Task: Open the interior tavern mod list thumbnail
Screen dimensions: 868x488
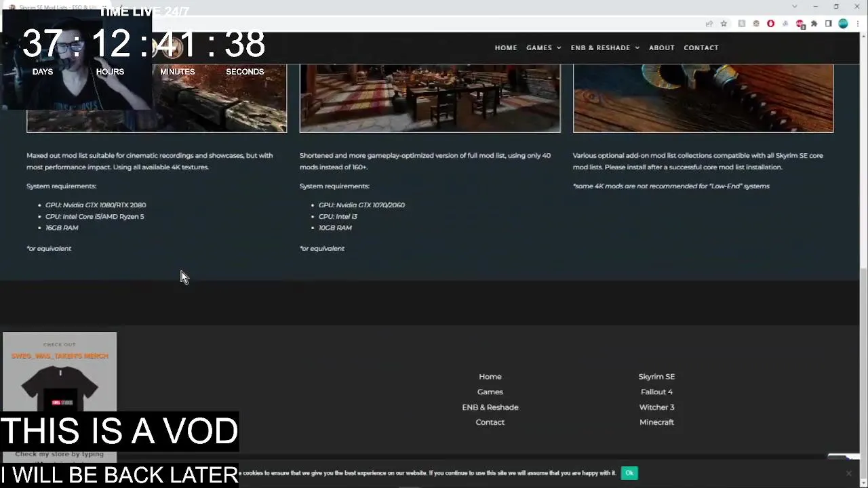Action: (x=430, y=98)
